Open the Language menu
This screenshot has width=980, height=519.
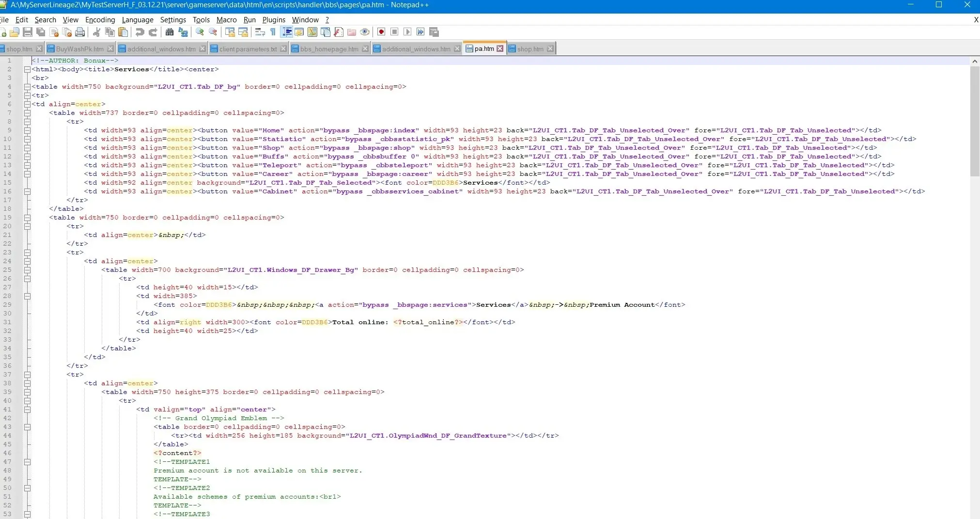coord(138,20)
